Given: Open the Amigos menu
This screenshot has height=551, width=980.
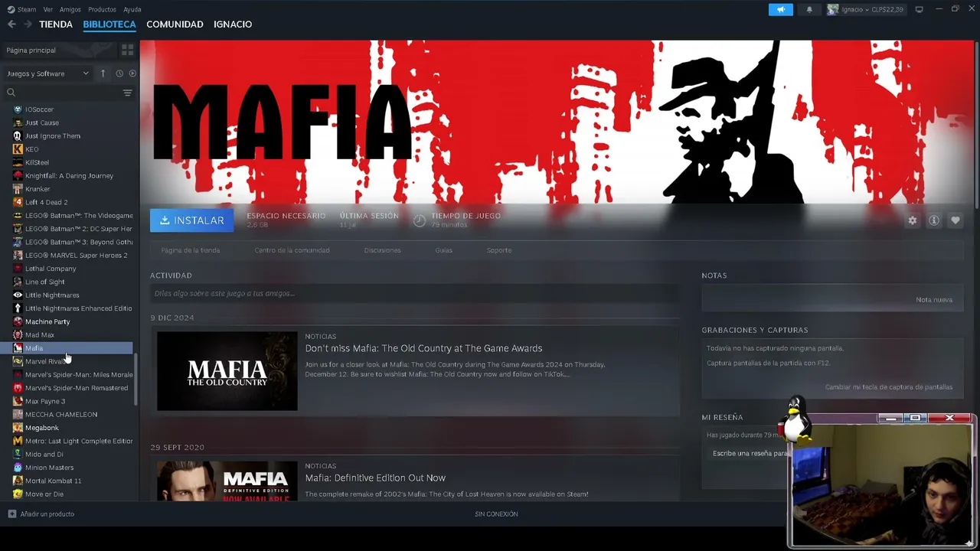Looking at the screenshot, I should click(x=70, y=9).
